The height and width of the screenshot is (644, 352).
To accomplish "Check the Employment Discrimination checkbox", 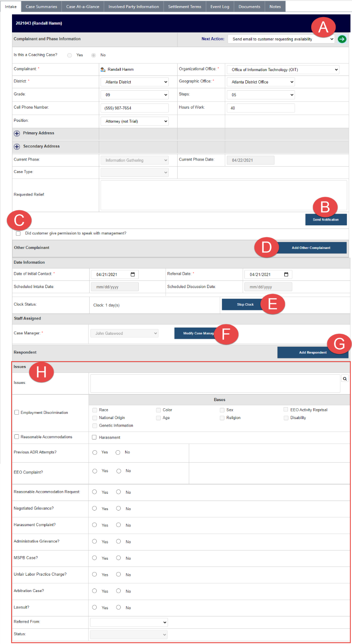I will click(17, 412).
